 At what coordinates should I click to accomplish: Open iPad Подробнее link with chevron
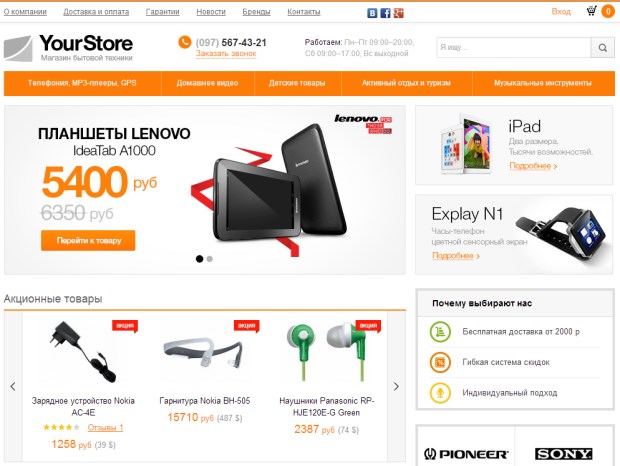click(x=533, y=166)
